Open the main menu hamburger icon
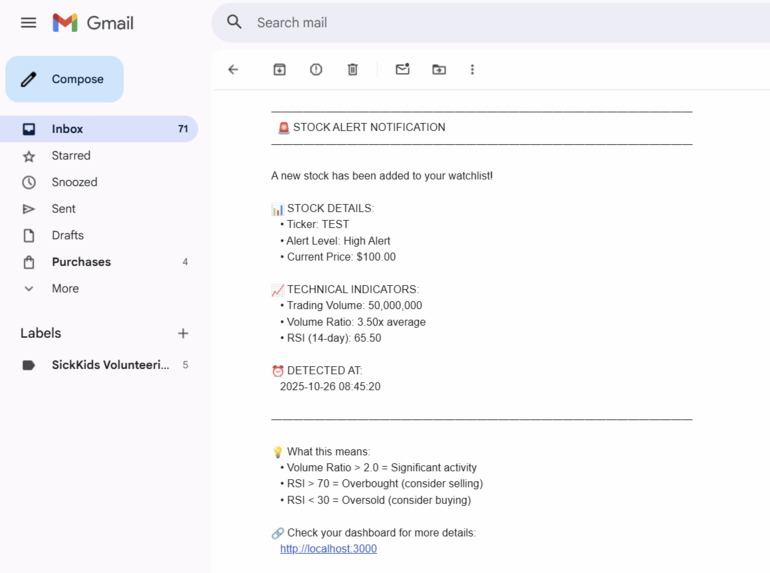770x573 pixels. coord(28,23)
